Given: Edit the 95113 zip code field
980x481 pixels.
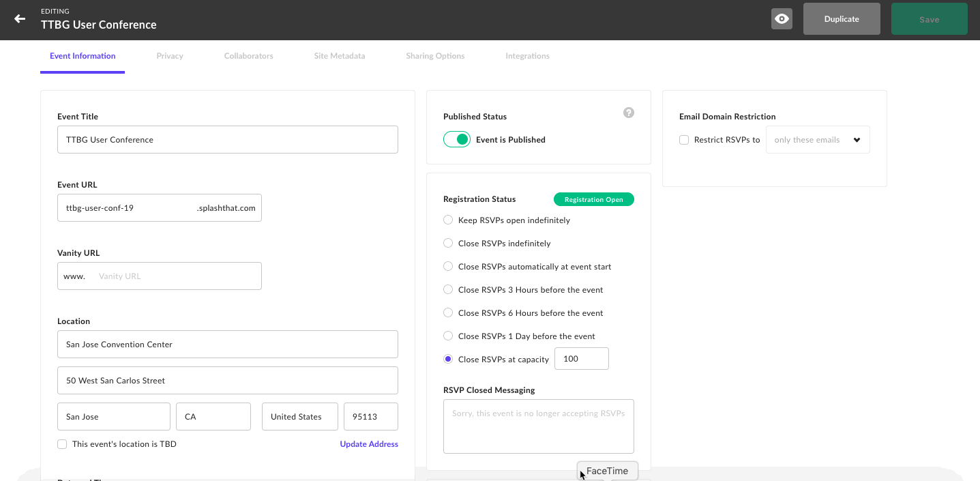Looking at the screenshot, I should coord(371,416).
